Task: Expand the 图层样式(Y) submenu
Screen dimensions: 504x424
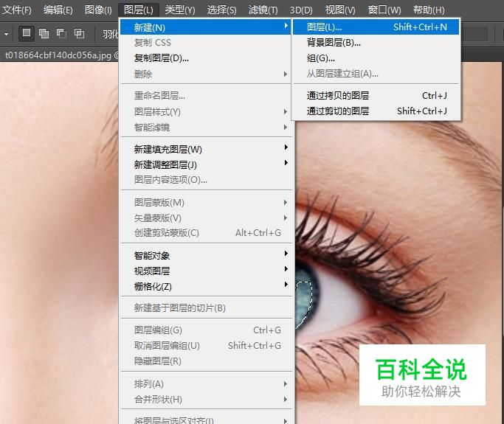Action: (x=206, y=112)
